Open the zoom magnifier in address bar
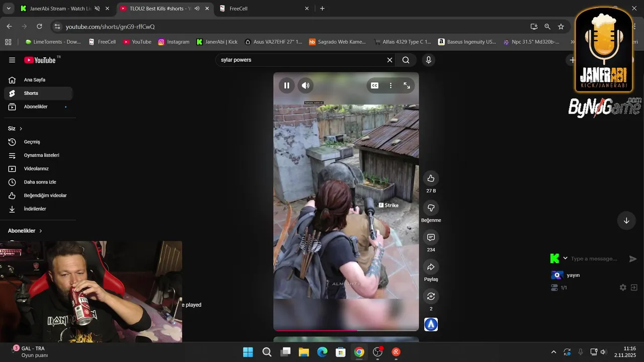 547,27
